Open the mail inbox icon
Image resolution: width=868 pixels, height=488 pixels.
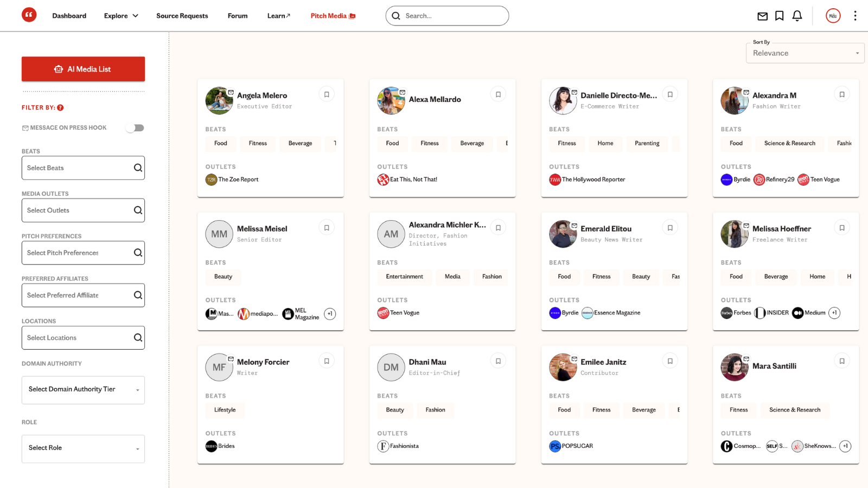pyautogui.click(x=762, y=16)
